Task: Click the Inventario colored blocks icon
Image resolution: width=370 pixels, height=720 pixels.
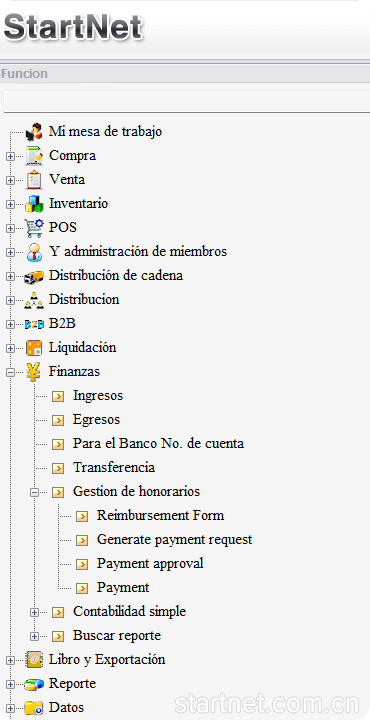Action: pos(34,203)
